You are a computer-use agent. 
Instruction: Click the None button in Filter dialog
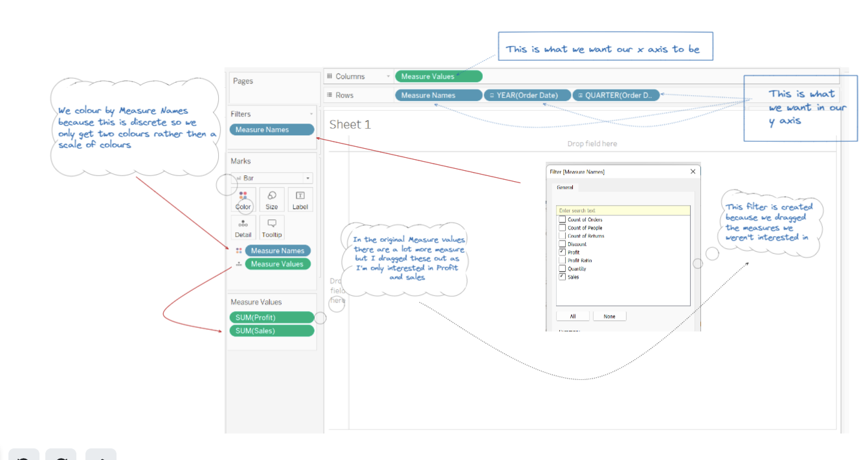coord(610,316)
